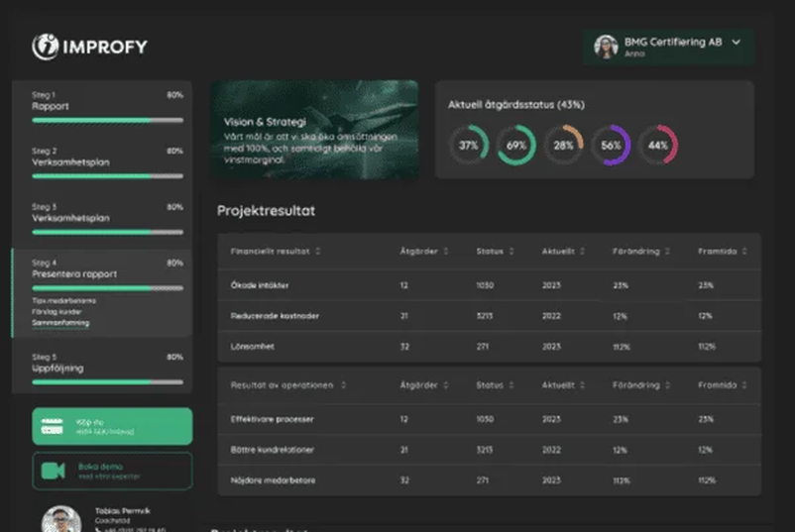
Task: Click the Improfy logo icon
Action: pos(46,45)
